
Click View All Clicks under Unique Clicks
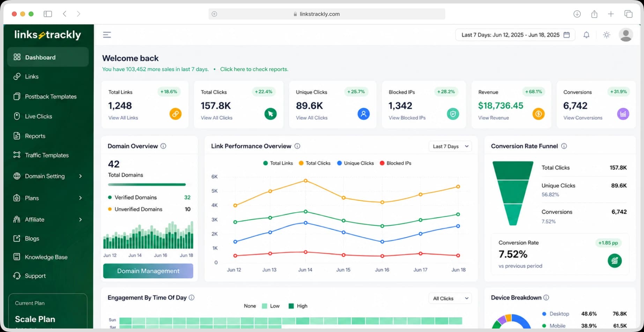[x=312, y=118]
